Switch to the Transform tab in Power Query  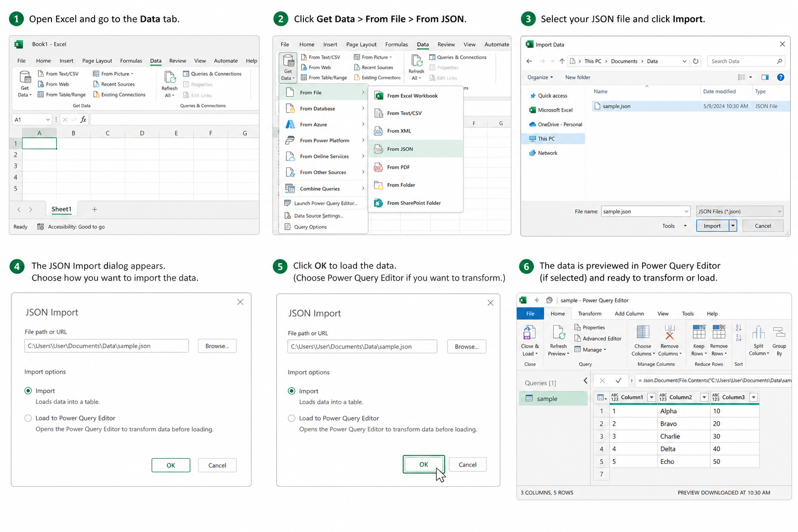[590, 314]
